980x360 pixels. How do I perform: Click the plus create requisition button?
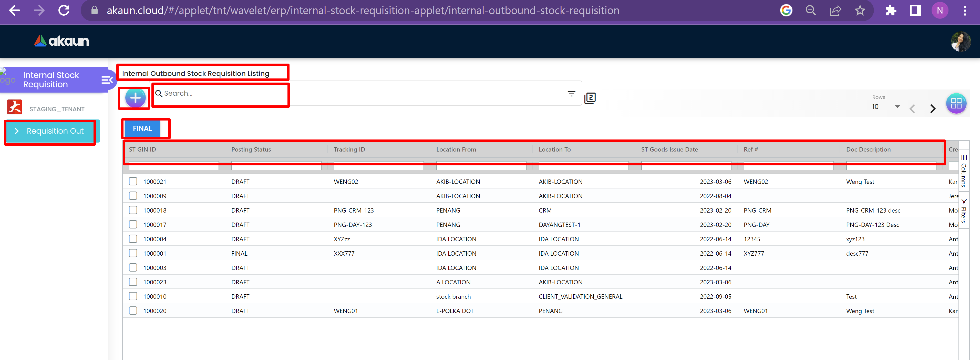click(136, 98)
